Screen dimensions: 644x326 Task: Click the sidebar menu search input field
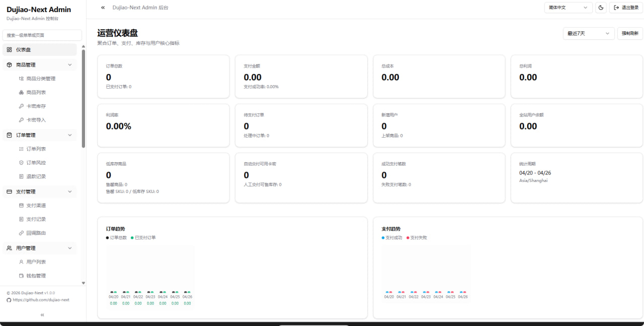pyautogui.click(x=42, y=35)
